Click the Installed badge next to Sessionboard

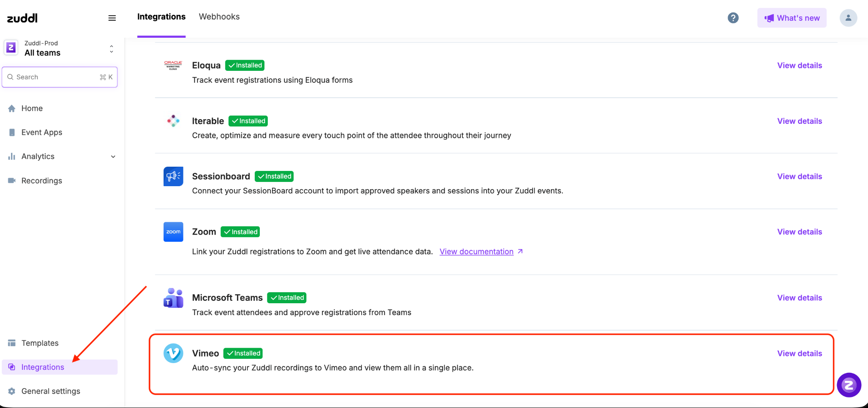(x=274, y=176)
